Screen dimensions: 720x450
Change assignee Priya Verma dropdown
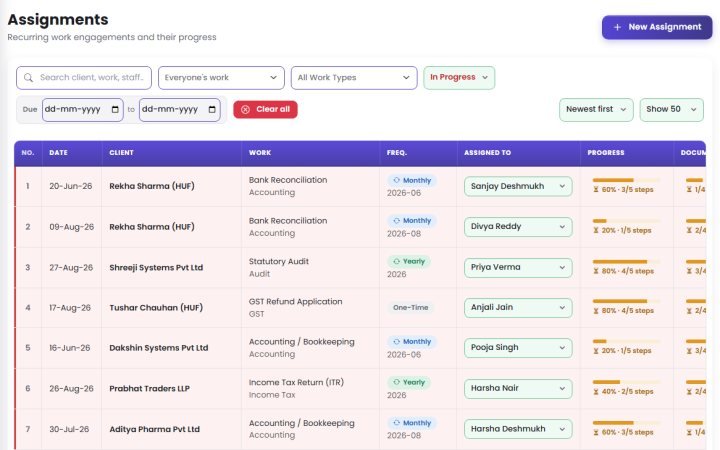(518, 267)
